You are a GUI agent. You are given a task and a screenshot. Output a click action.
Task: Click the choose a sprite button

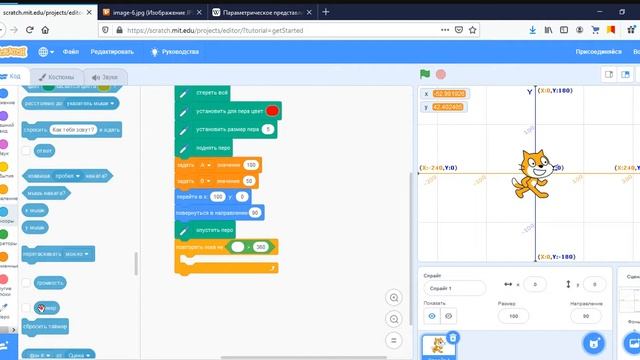[x=594, y=343]
